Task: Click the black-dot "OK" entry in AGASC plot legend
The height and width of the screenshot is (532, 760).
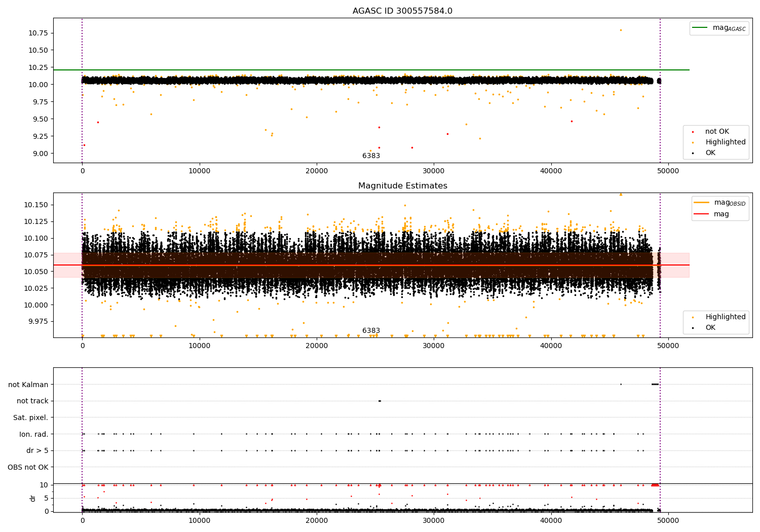Action: pyautogui.click(x=710, y=153)
